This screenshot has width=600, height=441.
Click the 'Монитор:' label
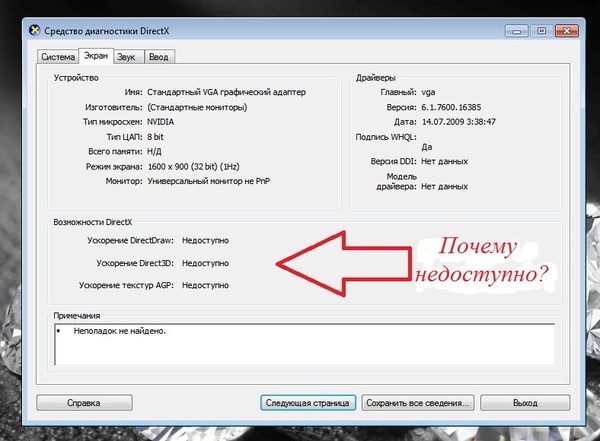[x=124, y=181]
